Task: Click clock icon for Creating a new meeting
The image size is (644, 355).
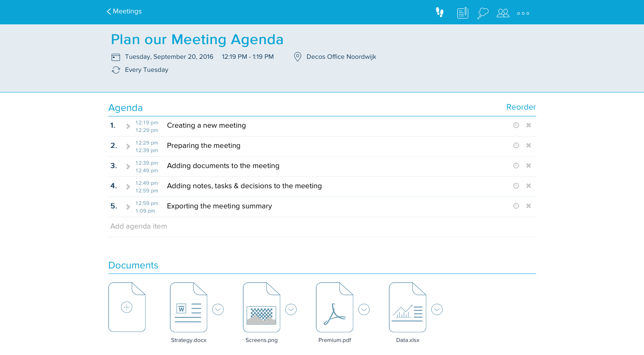Action: (x=516, y=125)
